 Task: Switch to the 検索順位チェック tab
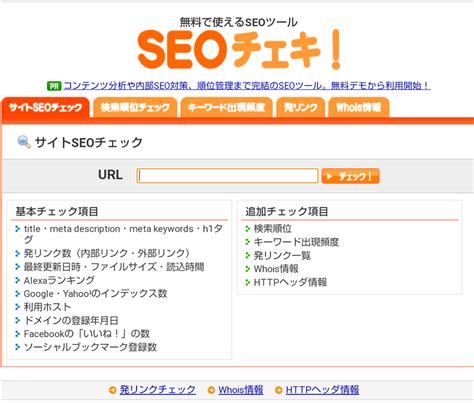135,107
